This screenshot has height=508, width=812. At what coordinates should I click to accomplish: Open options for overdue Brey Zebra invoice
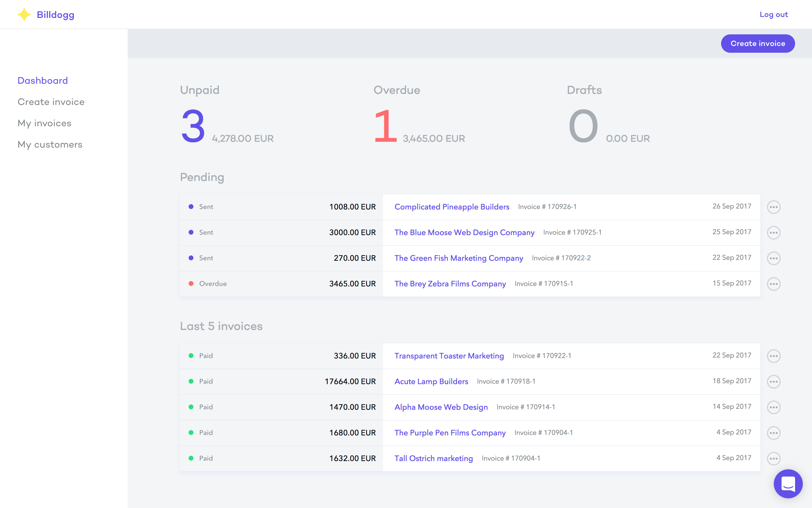tap(773, 284)
